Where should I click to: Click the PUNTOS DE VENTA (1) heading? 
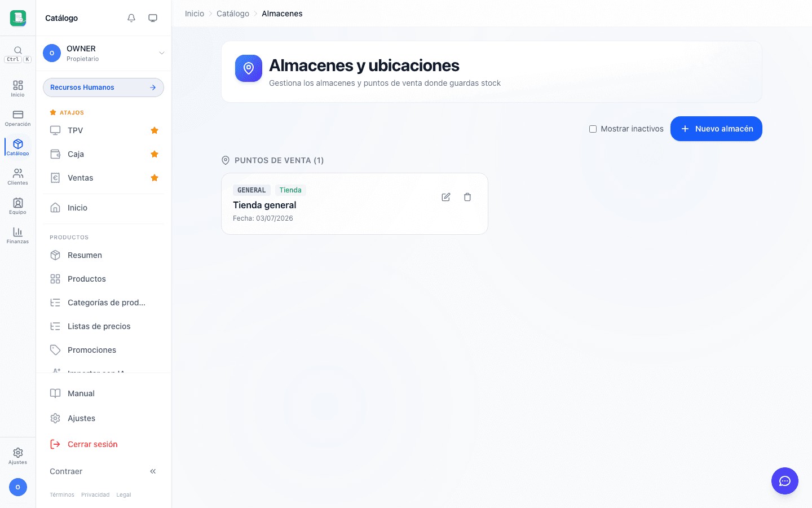pyautogui.click(x=279, y=160)
